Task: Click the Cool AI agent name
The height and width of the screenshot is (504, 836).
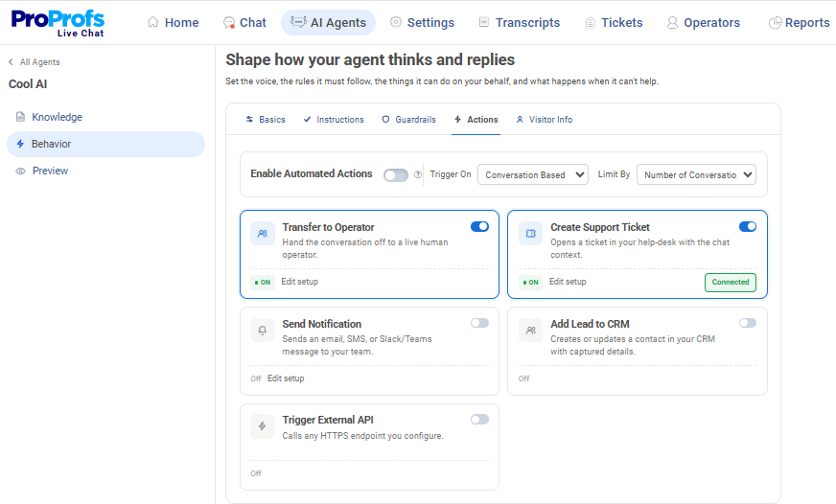Action: point(28,84)
